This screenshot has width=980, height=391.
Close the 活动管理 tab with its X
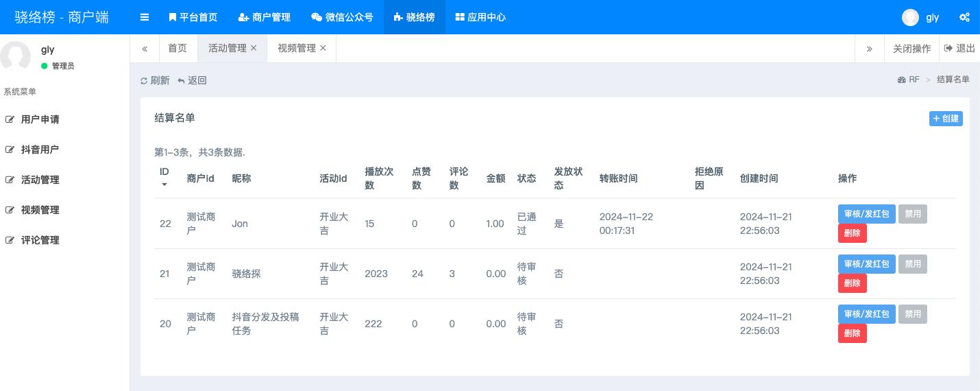coord(254,48)
